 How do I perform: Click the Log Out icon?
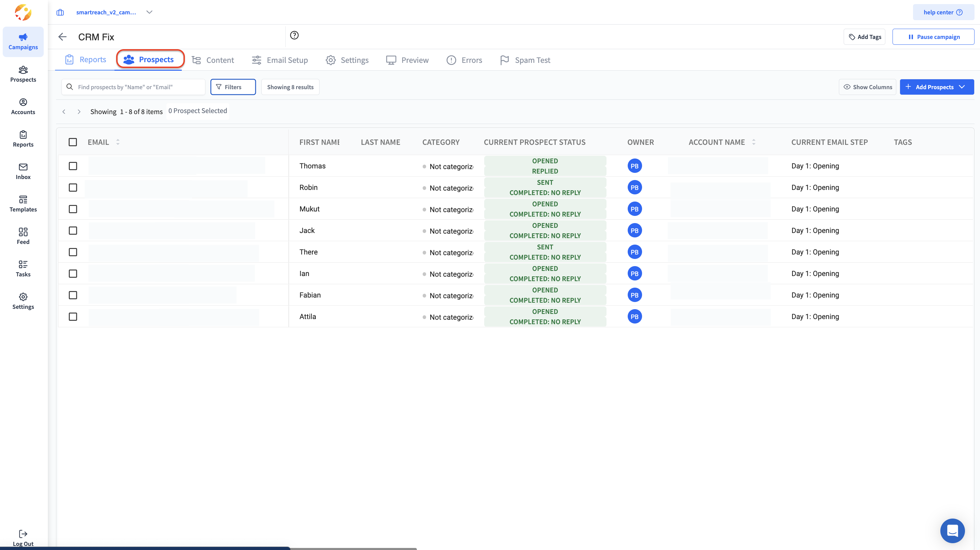click(x=23, y=534)
